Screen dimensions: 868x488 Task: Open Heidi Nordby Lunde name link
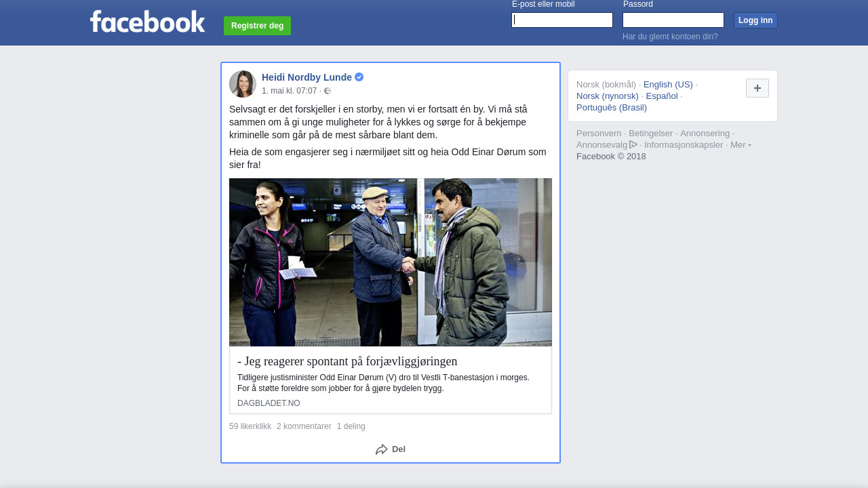pyautogui.click(x=307, y=77)
